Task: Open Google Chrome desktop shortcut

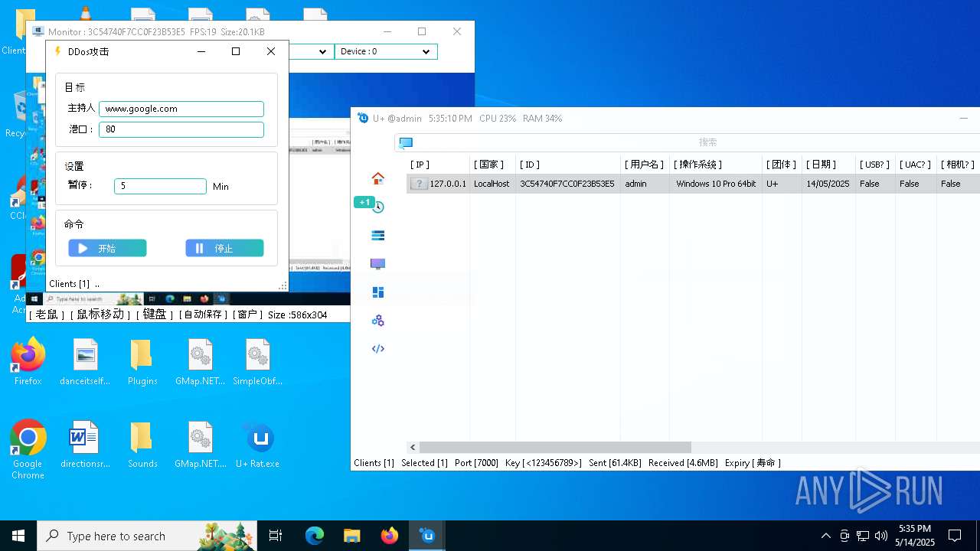Action: (x=28, y=450)
